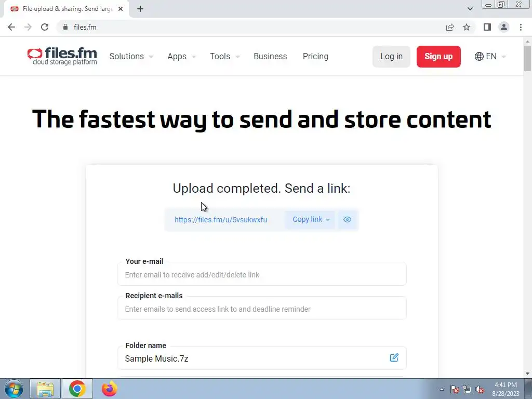Click the share page icon in address bar
This screenshot has width=532, height=399.
point(450,27)
